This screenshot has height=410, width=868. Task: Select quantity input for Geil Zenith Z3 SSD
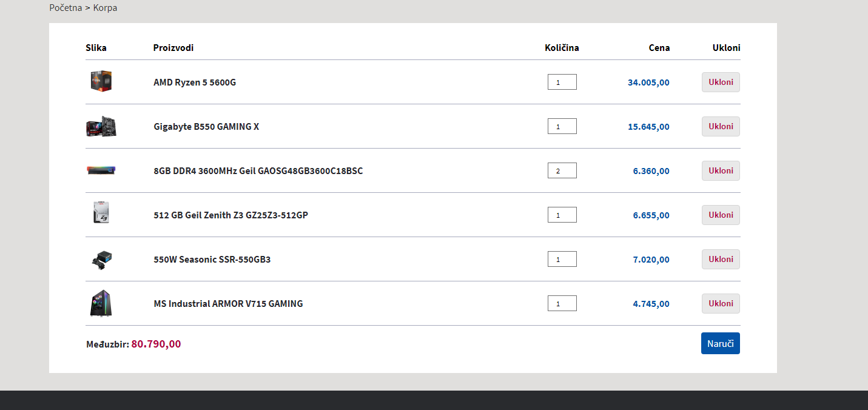pos(562,215)
